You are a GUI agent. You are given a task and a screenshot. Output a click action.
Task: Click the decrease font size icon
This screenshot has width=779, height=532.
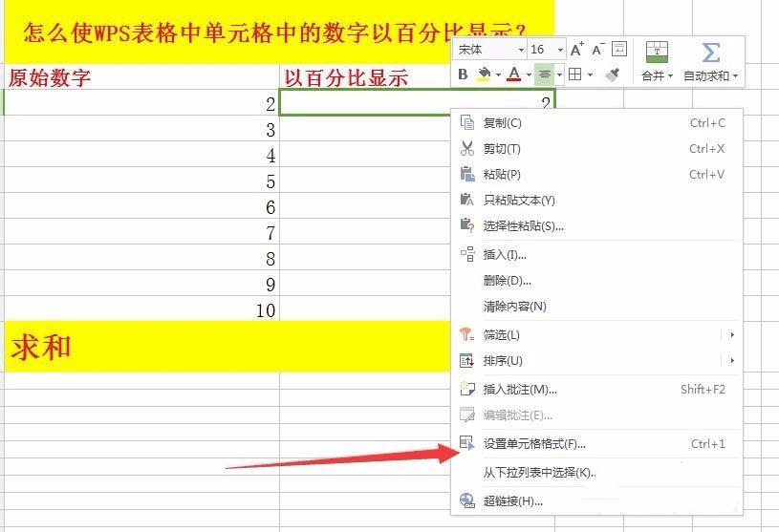coord(597,49)
